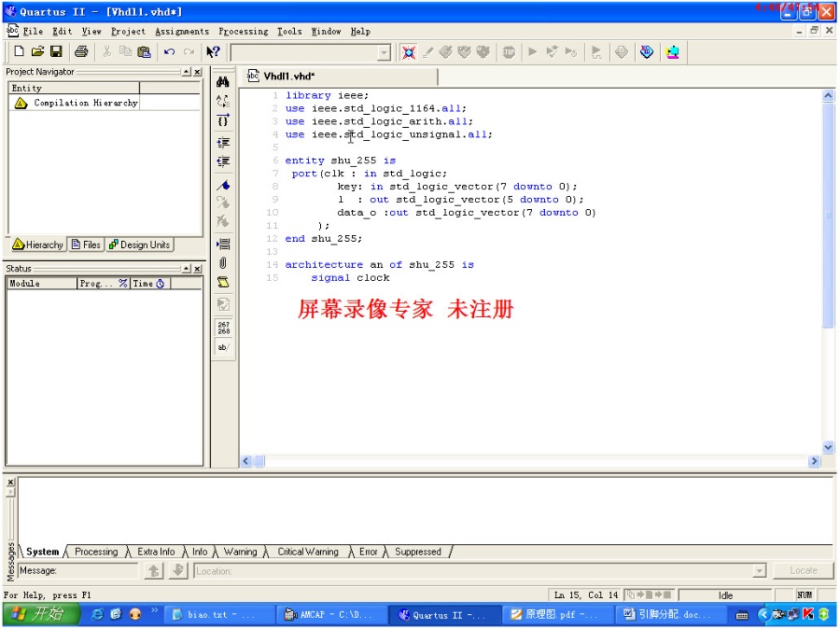Viewport: 840px width, 629px height.
Task: Toggle line numbers icon showing 267 268
Action: click(x=223, y=328)
